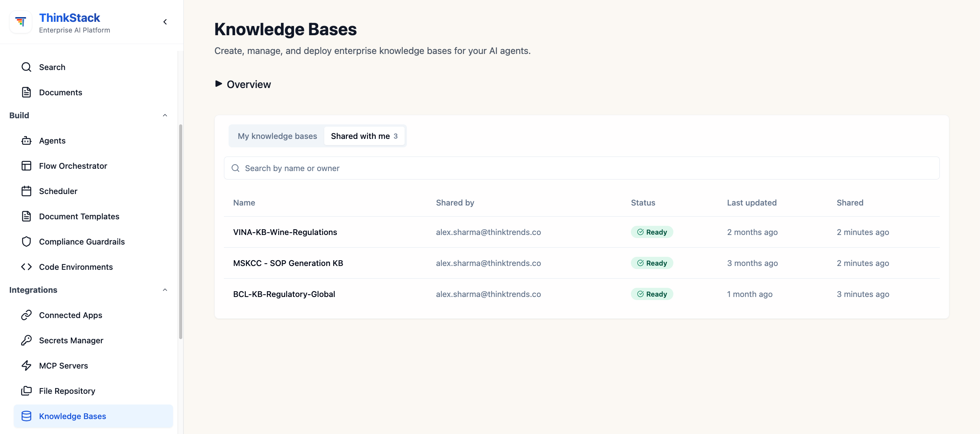Screen dimensions: 980x434
Task: Open MSKCC - SOP Generation KB
Action: (x=288, y=263)
